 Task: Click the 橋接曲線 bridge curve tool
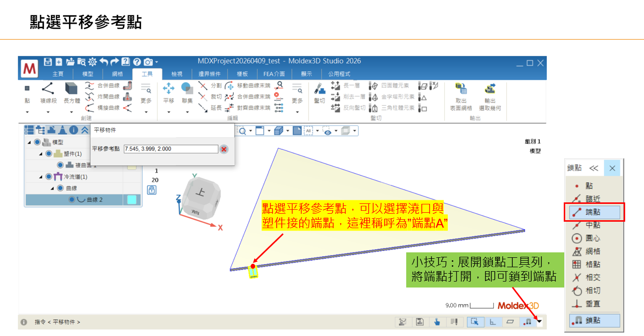click(103, 107)
